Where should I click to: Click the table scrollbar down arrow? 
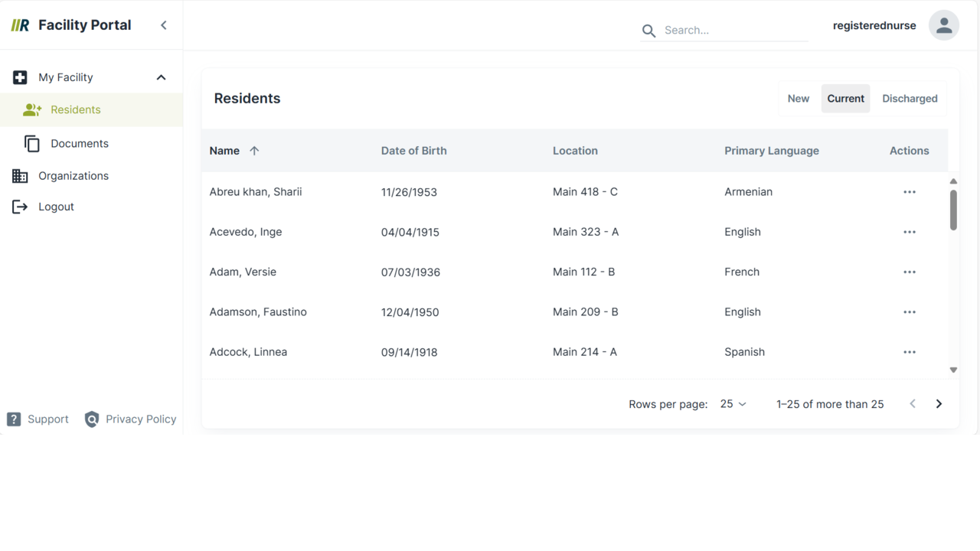953,370
